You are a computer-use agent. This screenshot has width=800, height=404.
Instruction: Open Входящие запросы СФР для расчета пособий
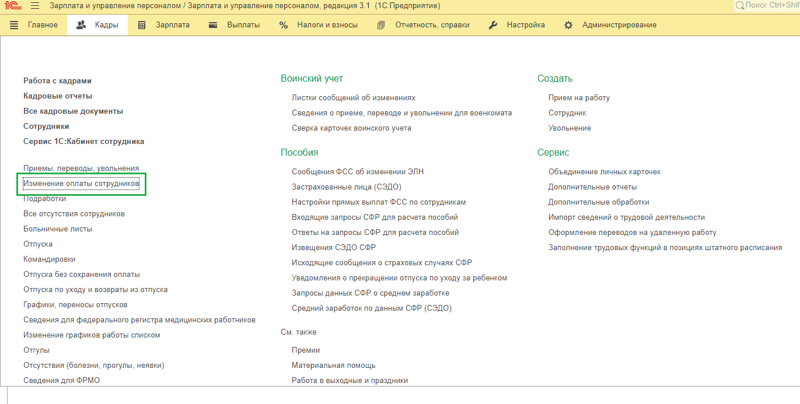[x=374, y=217]
